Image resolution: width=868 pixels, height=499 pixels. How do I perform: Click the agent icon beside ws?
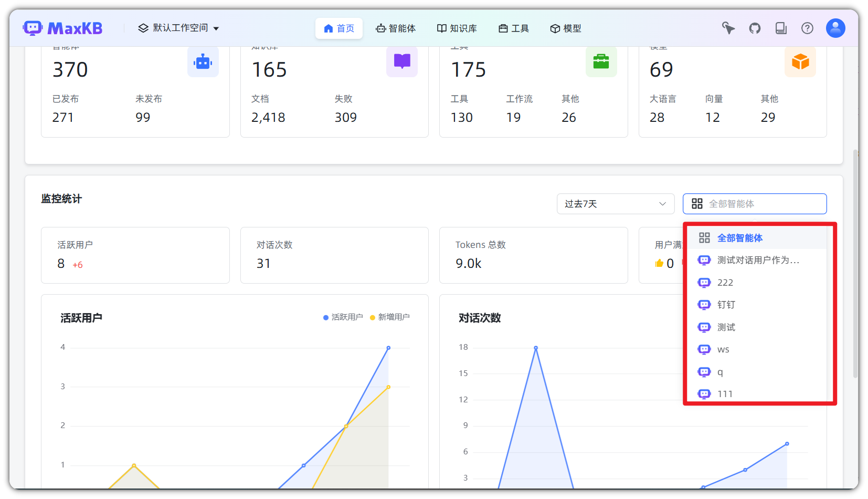(704, 349)
